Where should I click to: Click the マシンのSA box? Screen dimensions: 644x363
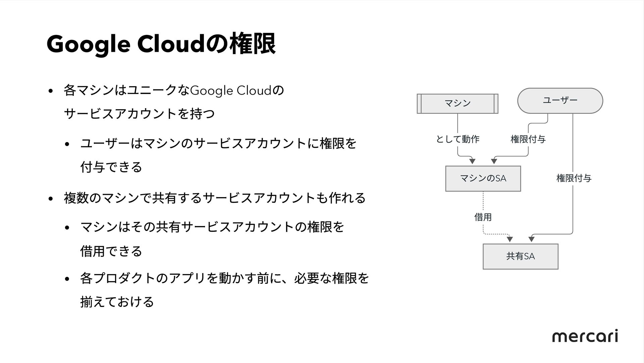(x=483, y=179)
